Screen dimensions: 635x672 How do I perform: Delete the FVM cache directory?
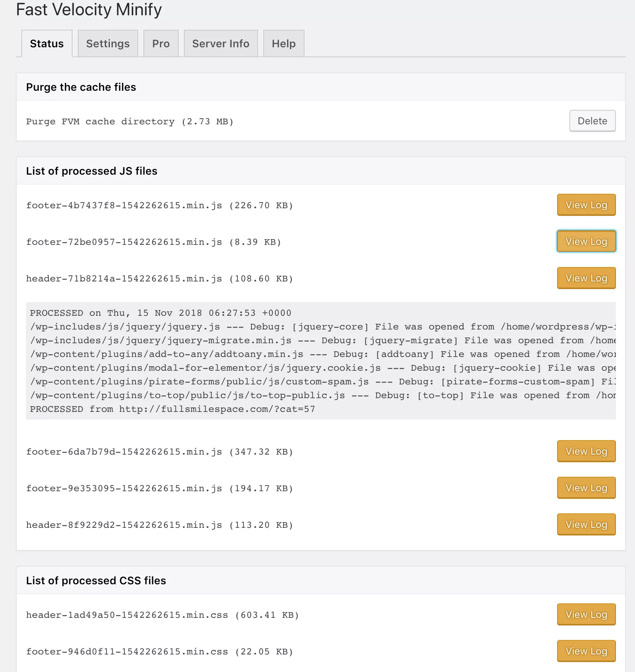(x=592, y=121)
